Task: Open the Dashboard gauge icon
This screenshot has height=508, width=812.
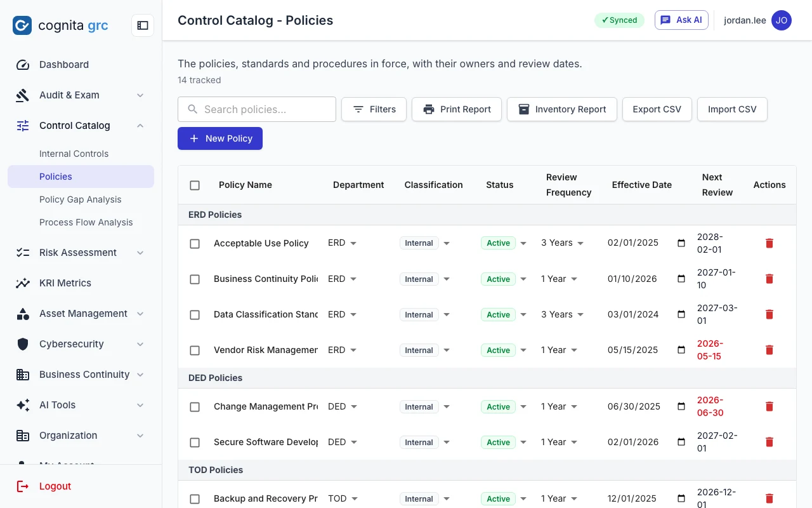Action: coord(23,65)
